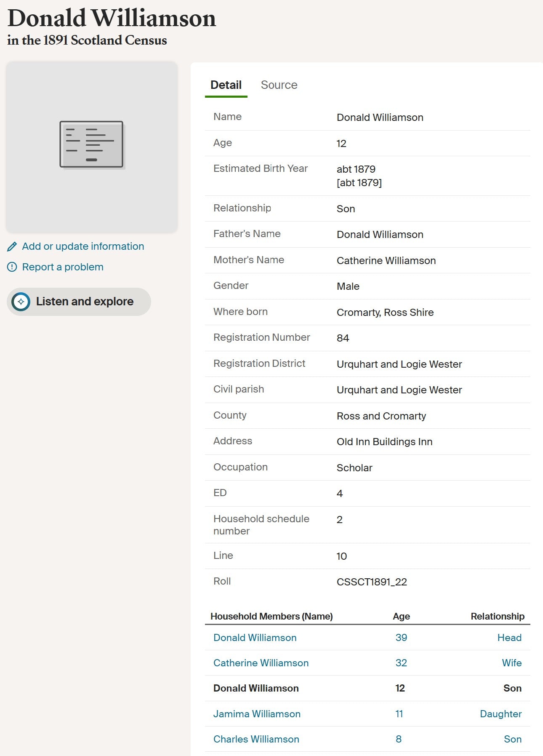Viewport: 543px width, 756px height.
Task: Open Add or update information link
Action: [x=83, y=246]
